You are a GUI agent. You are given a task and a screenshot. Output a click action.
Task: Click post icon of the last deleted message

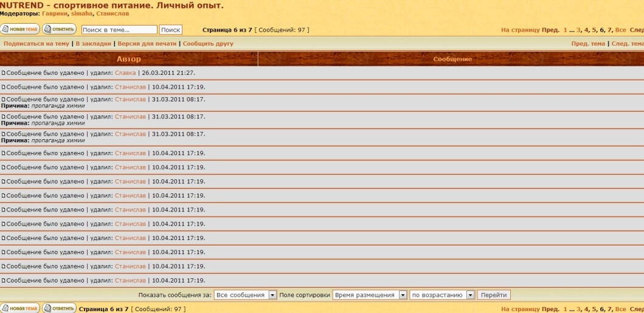[3, 281]
